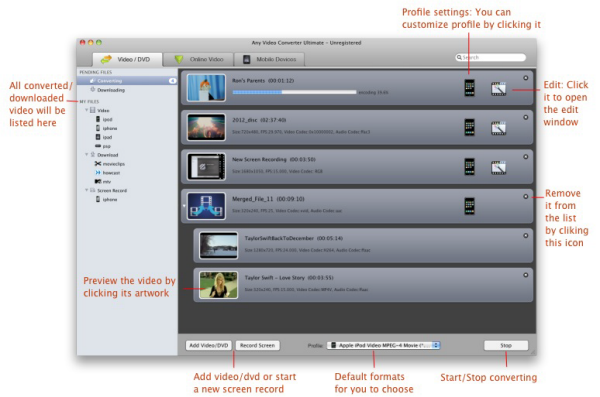Select Converting in Pending Files
The width and height of the screenshot is (600, 397).
(127, 81)
